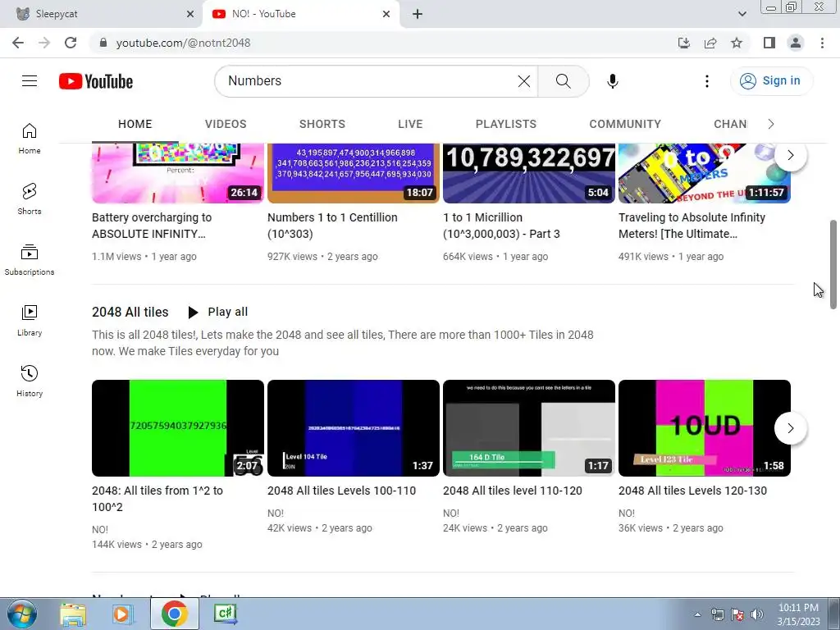Show hidden system tray icons
Viewport: 840px width, 630px height.
(697, 614)
